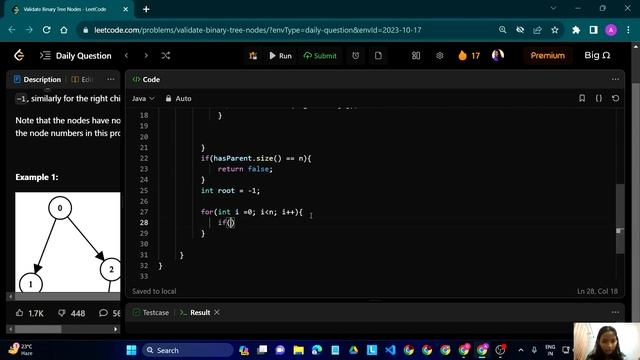Open more options in the Description panel
This screenshot has height=360, width=640.
pyautogui.click(x=111, y=79)
